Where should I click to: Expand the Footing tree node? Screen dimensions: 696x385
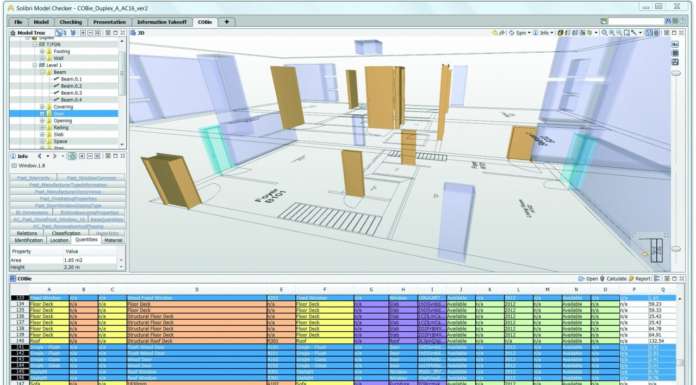tap(43, 52)
